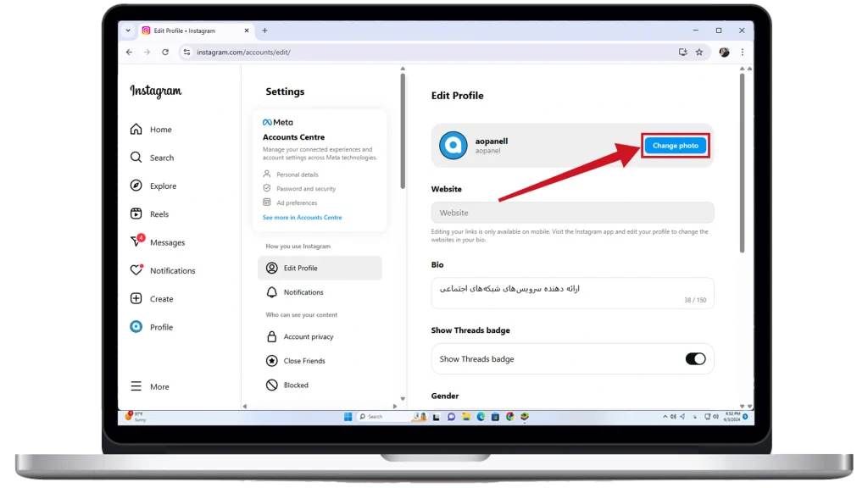This screenshot has width=868, height=488.
Task: Open the Chrome three-dot menu
Action: 743,52
